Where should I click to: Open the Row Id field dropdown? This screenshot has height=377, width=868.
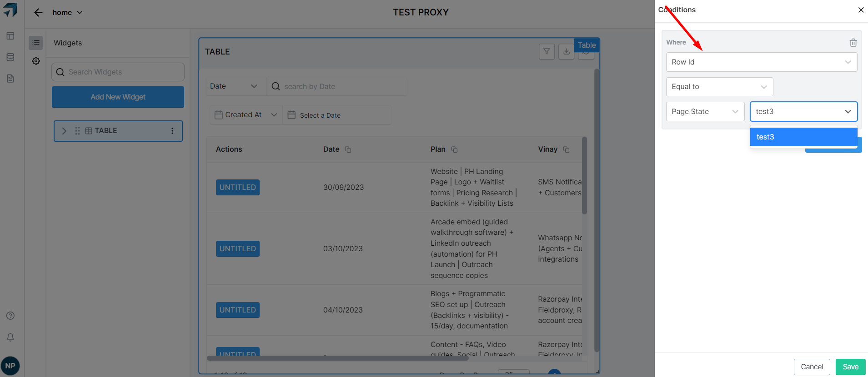tap(762, 62)
